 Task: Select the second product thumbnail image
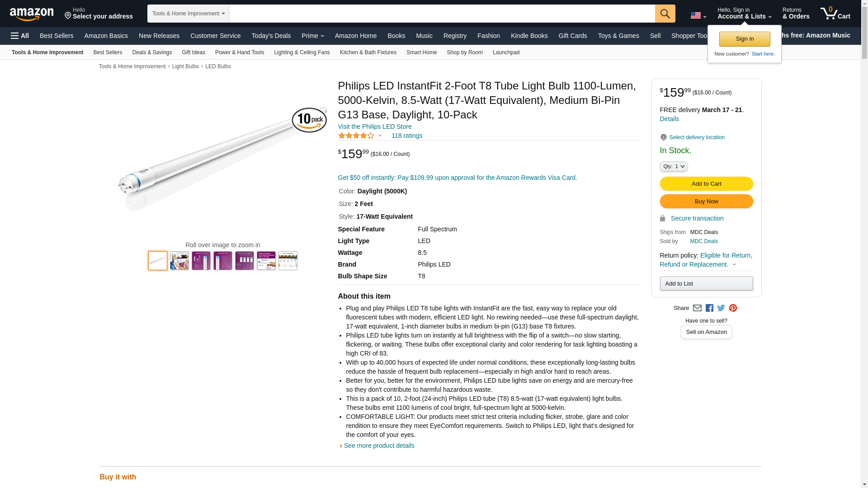pyautogui.click(x=179, y=261)
